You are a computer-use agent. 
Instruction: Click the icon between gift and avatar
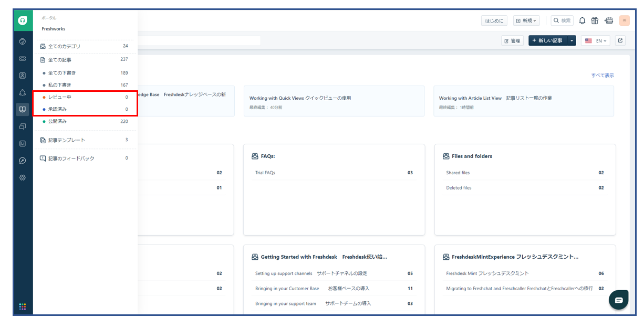coord(609,20)
